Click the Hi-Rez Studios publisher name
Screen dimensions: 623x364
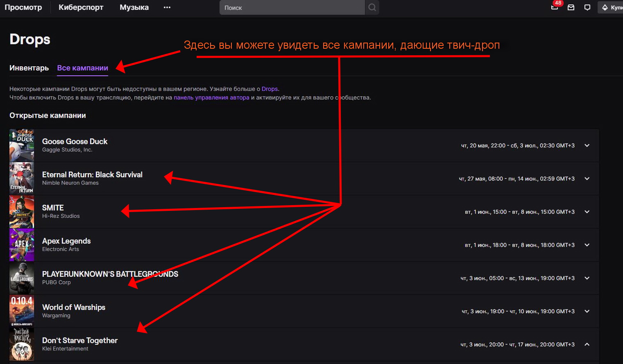pyautogui.click(x=61, y=216)
